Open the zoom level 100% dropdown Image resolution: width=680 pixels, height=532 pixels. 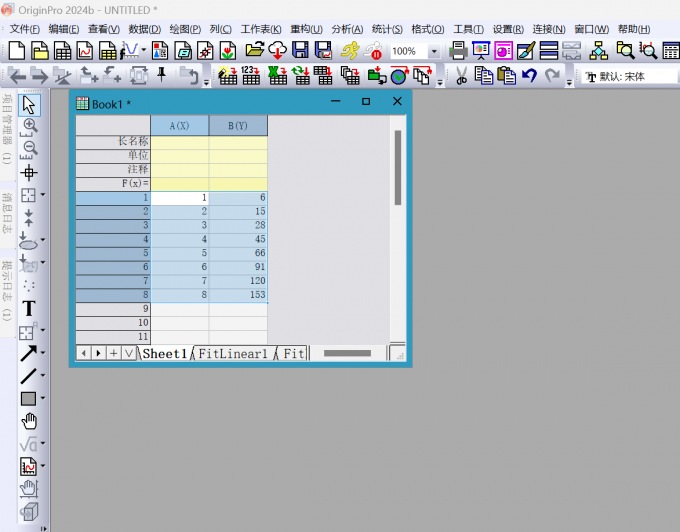pyautogui.click(x=434, y=52)
